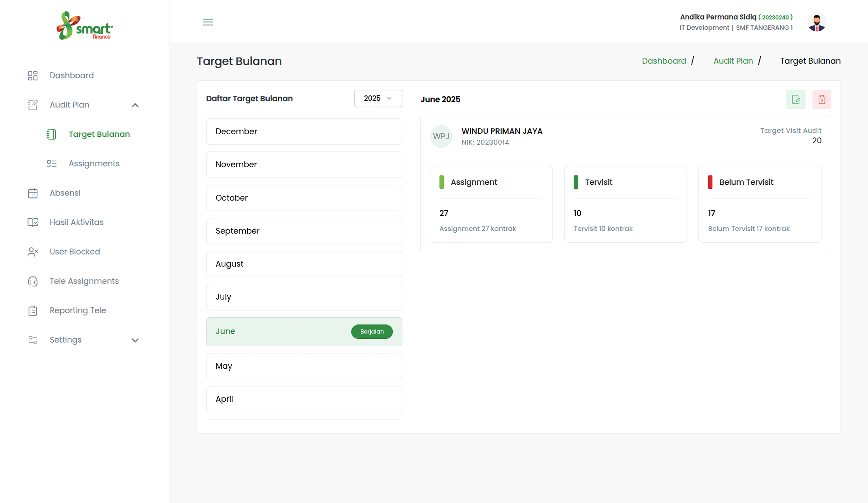Open User Blocked menu item

coord(75,252)
